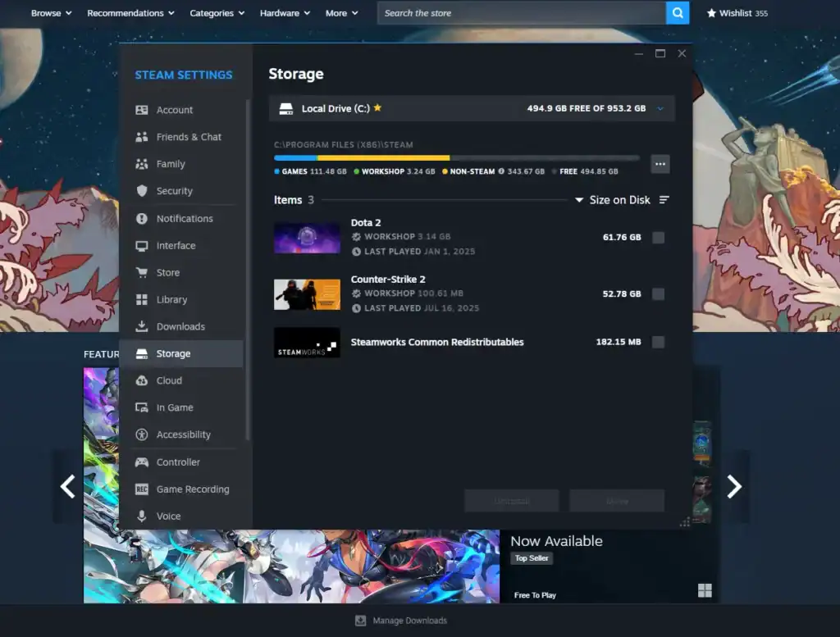This screenshot has height=637, width=840.
Task: Open the Wishlist with 355 items
Action: pos(737,13)
